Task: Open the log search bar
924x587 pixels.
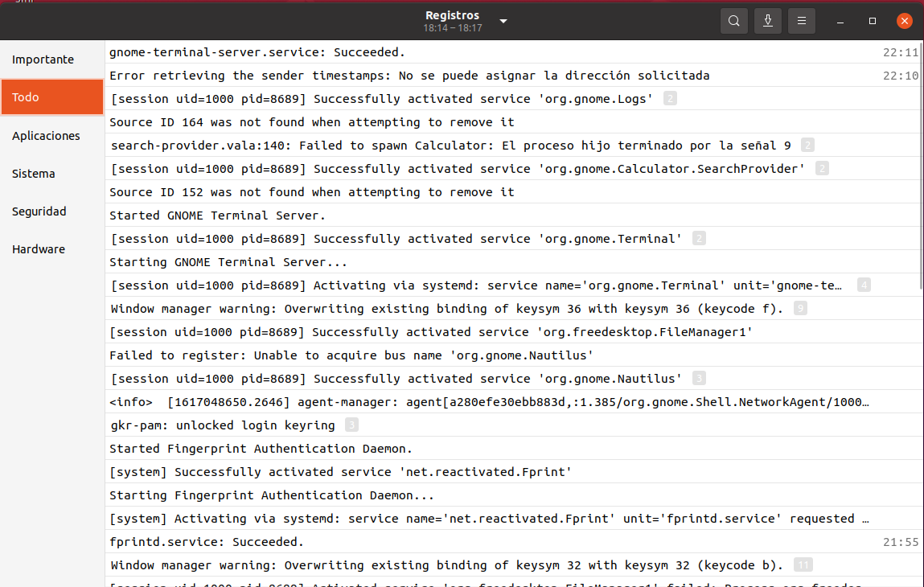Action: 733,21
